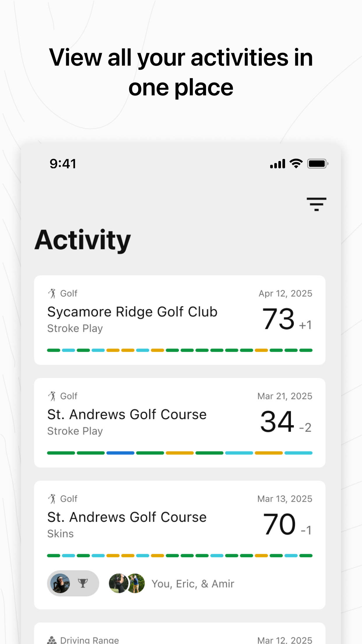Tap the score 34 on Mar 21 round

pyautogui.click(x=277, y=422)
